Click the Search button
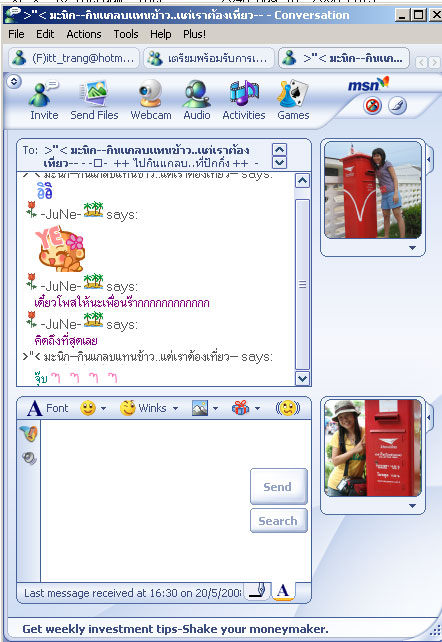The width and height of the screenshot is (442, 642). point(278,521)
